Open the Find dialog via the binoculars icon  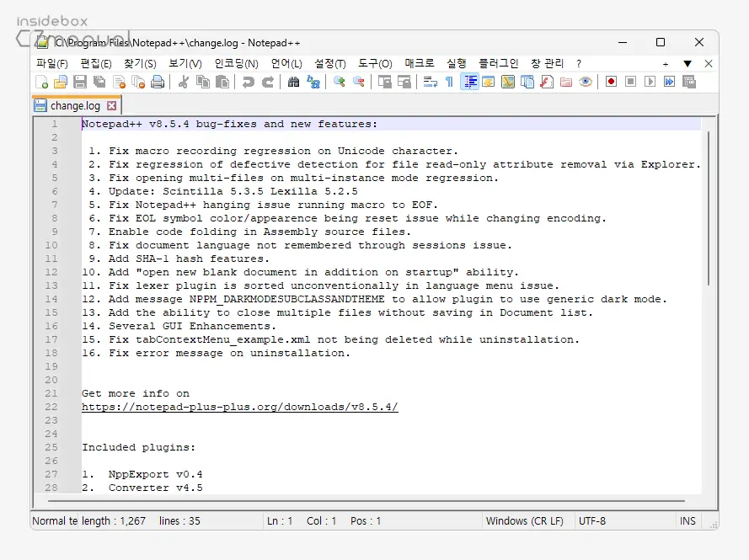(293, 82)
